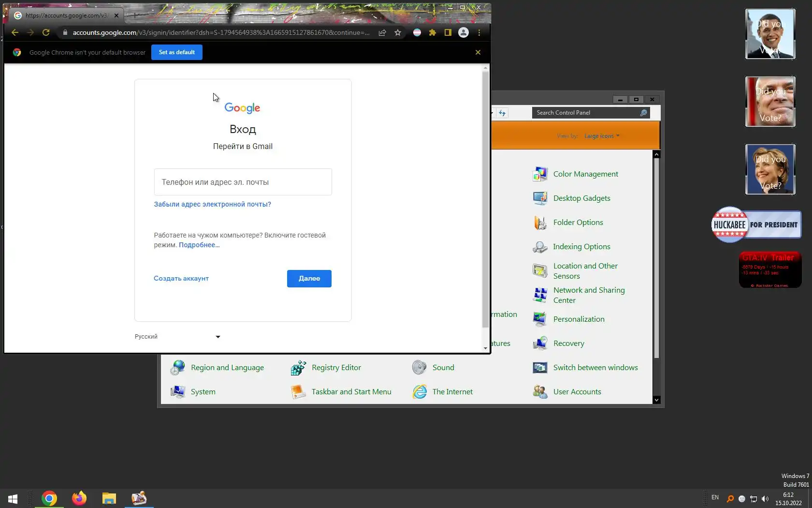Viewport: 812px width, 508px height.
Task: Click the GTA:IV Trailer countdown gadget
Action: [x=770, y=270]
